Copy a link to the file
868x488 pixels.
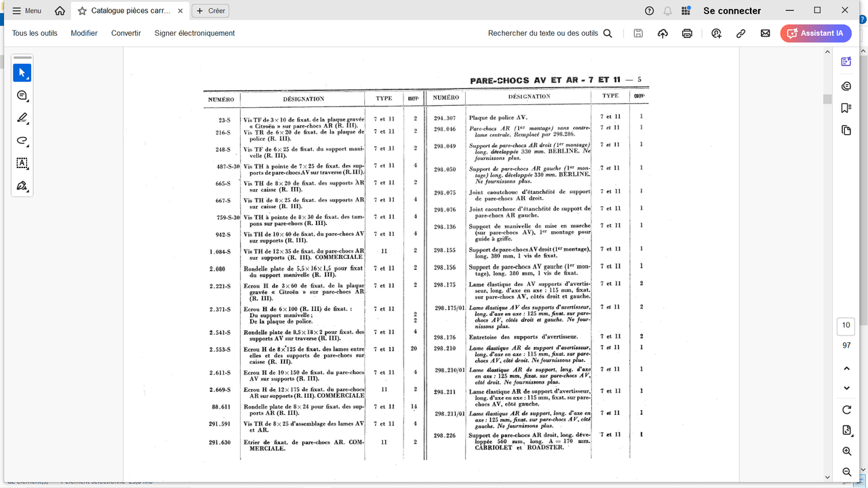(x=741, y=33)
